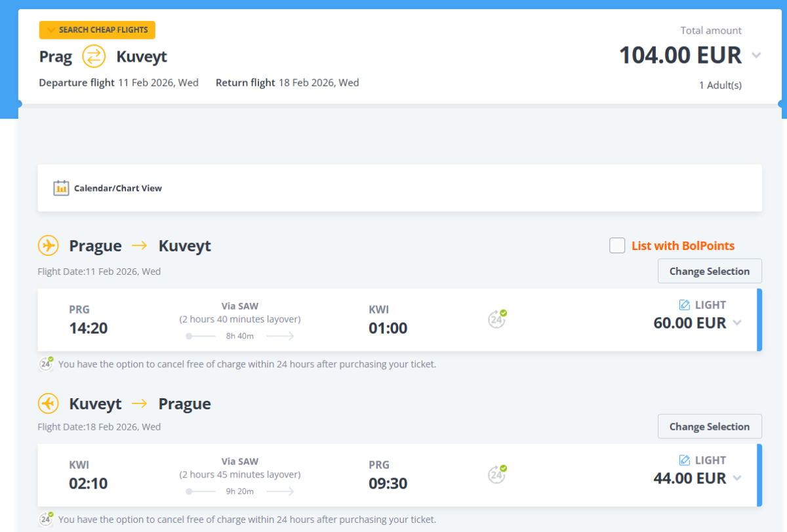Viewport: 787px width, 532px height.
Task: Click the Prague departure airplane icon
Action: (48, 246)
